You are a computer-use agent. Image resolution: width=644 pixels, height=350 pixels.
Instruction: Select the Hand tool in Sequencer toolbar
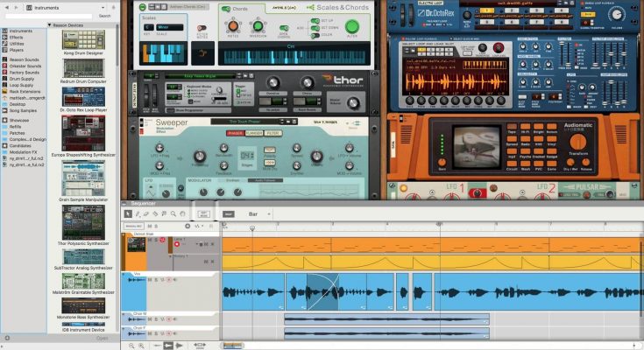(183, 213)
